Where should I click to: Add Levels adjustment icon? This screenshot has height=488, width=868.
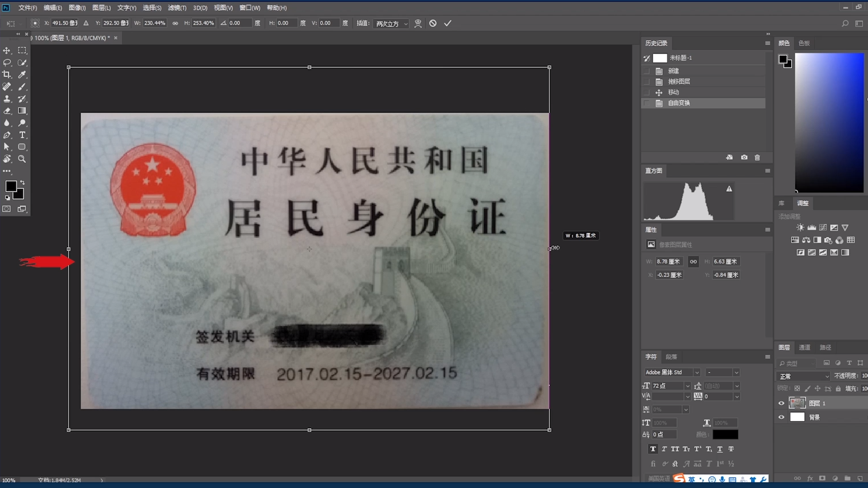click(812, 227)
